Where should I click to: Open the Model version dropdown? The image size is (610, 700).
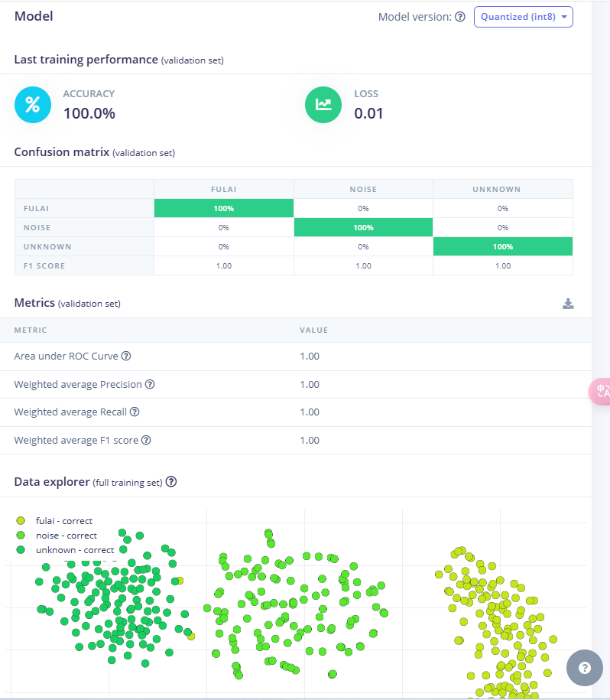[523, 17]
